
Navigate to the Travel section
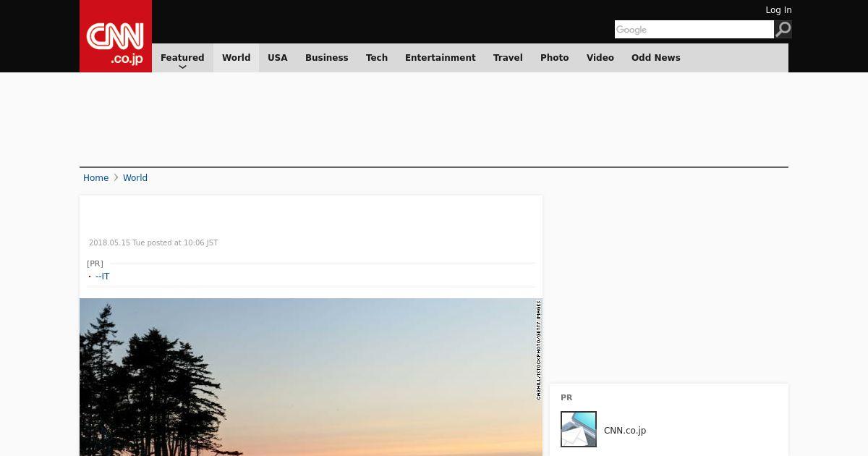coord(508,58)
